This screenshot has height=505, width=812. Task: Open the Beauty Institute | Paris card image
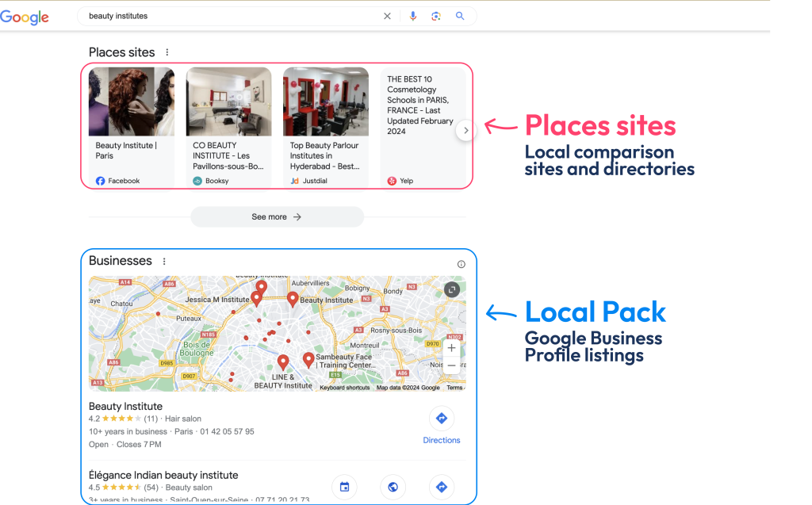(132, 101)
